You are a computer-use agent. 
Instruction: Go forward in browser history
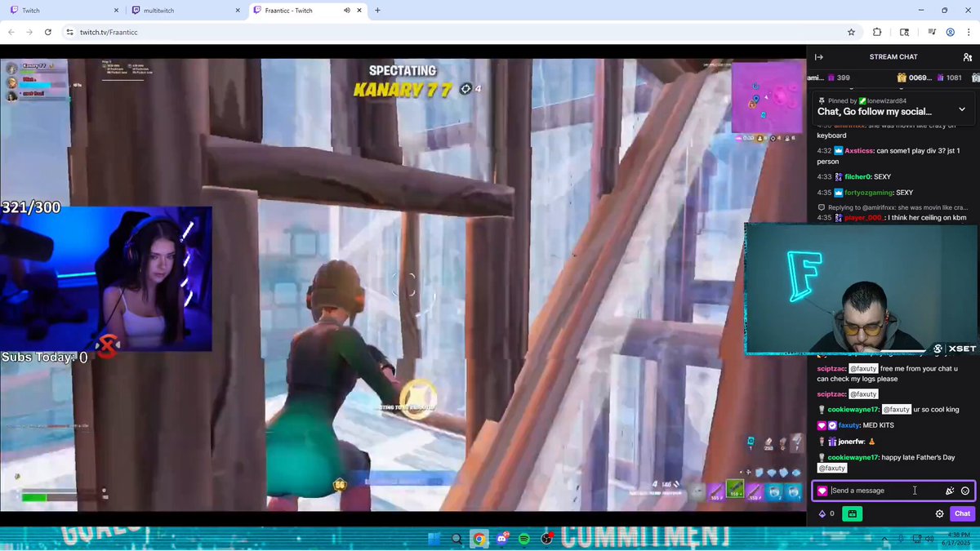click(x=29, y=32)
